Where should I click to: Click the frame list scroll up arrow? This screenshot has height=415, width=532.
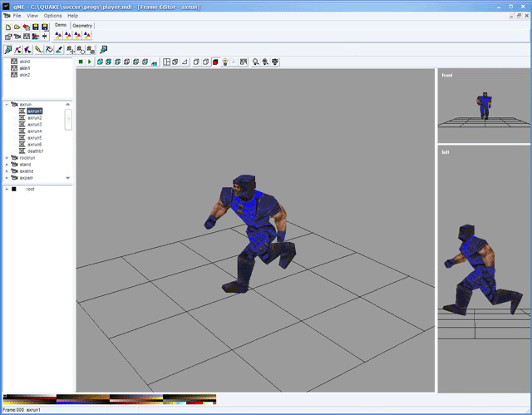(x=68, y=104)
